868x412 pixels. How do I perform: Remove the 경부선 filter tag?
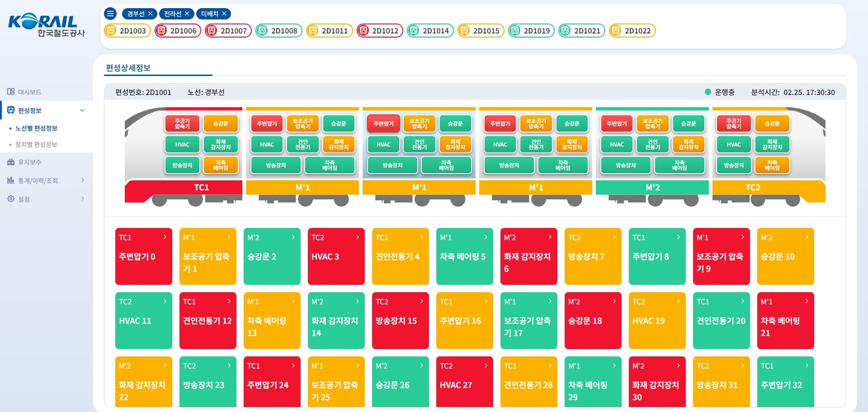(151, 14)
